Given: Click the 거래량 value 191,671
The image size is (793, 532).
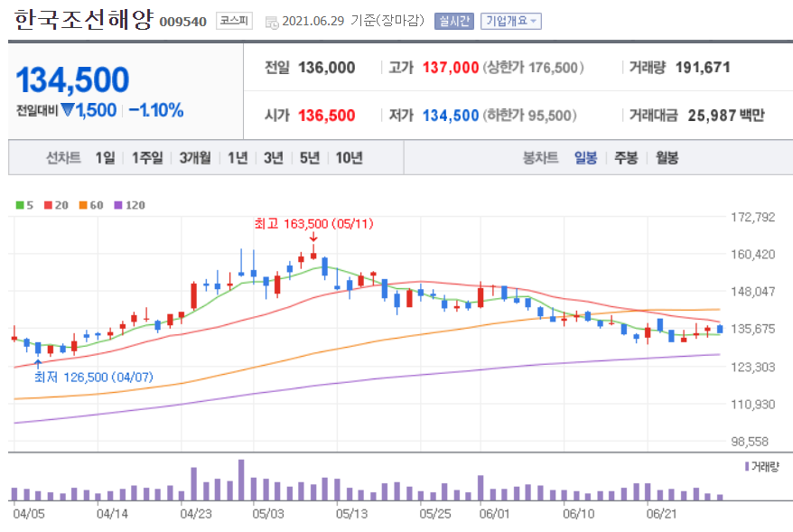Looking at the screenshot, I should (703, 67).
